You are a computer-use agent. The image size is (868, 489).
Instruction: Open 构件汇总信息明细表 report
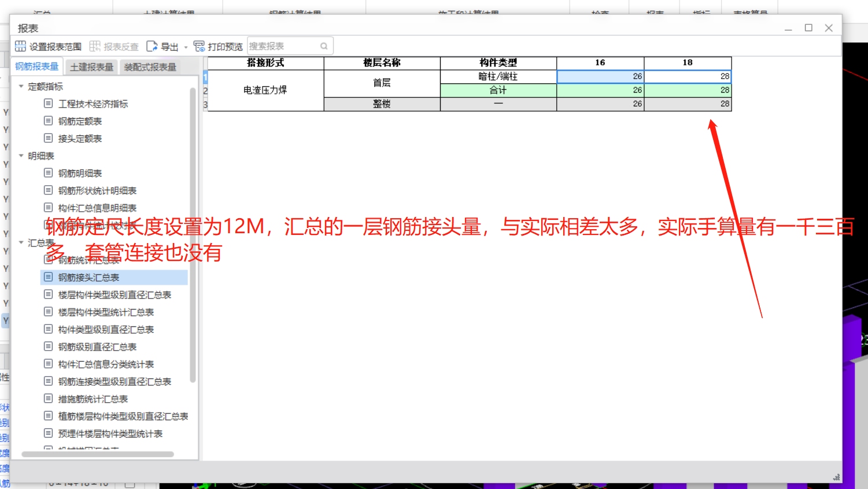[x=97, y=208]
